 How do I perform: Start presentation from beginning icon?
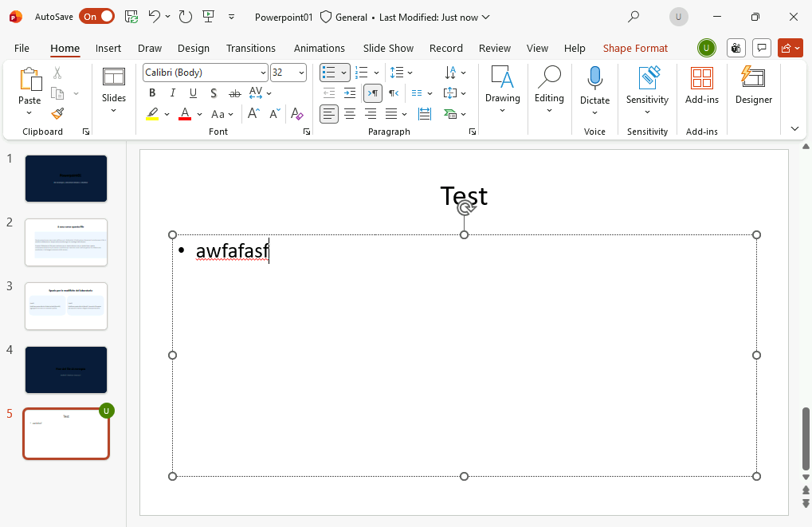pos(209,17)
